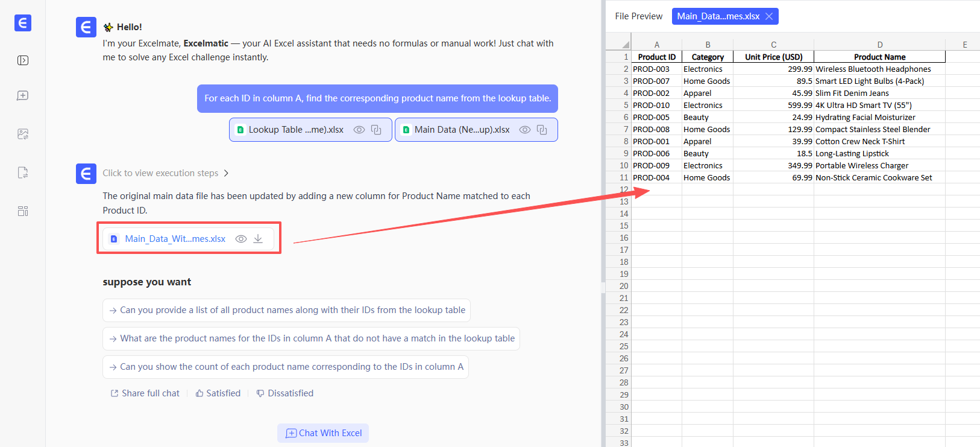Click Share full chat link
Image resolution: width=980 pixels, height=447 pixels.
[x=145, y=393]
